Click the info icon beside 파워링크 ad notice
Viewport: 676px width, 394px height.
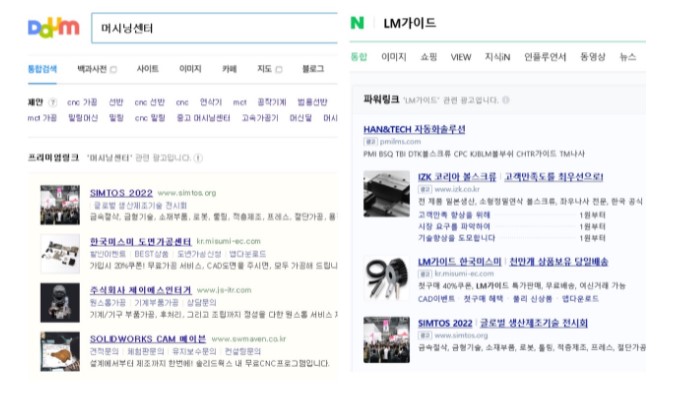tap(506, 100)
